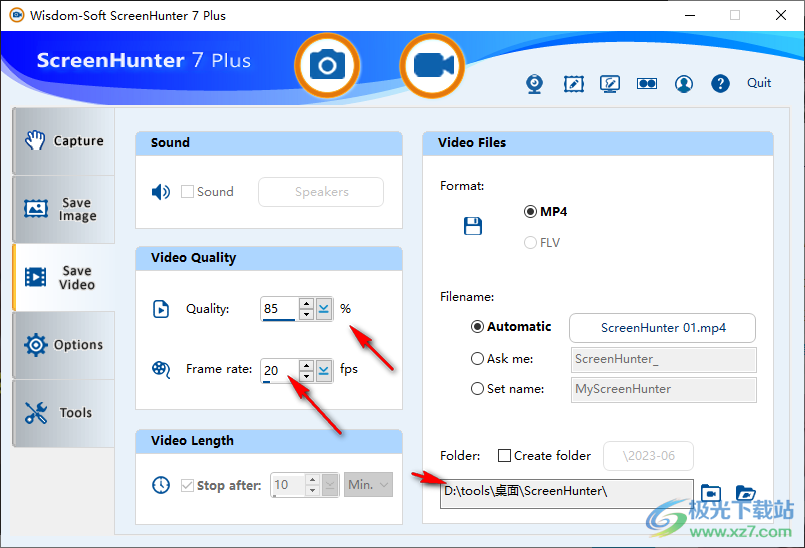Image resolution: width=805 pixels, height=548 pixels.
Task: Click the Stop after value field showing 10
Action: point(288,485)
